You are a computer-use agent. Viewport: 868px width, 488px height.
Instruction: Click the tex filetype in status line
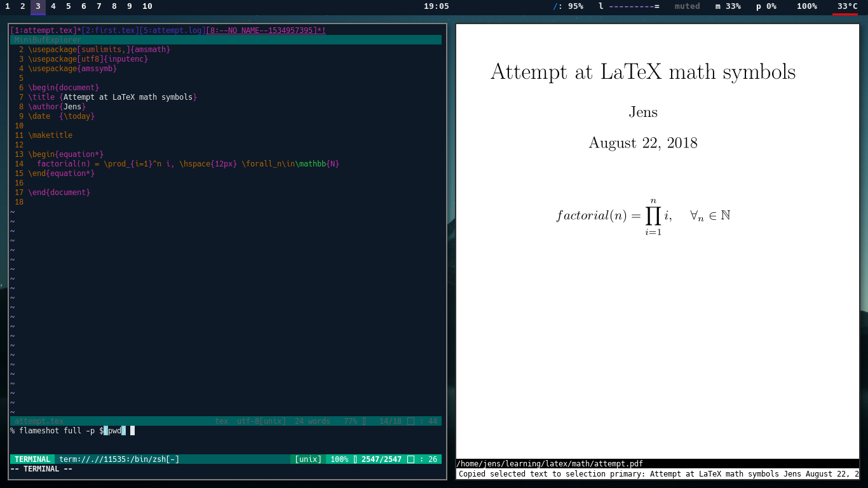click(x=221, y=421)
